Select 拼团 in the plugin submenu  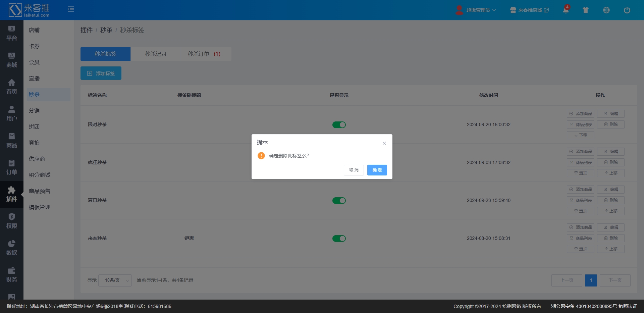tap(34, 127)
